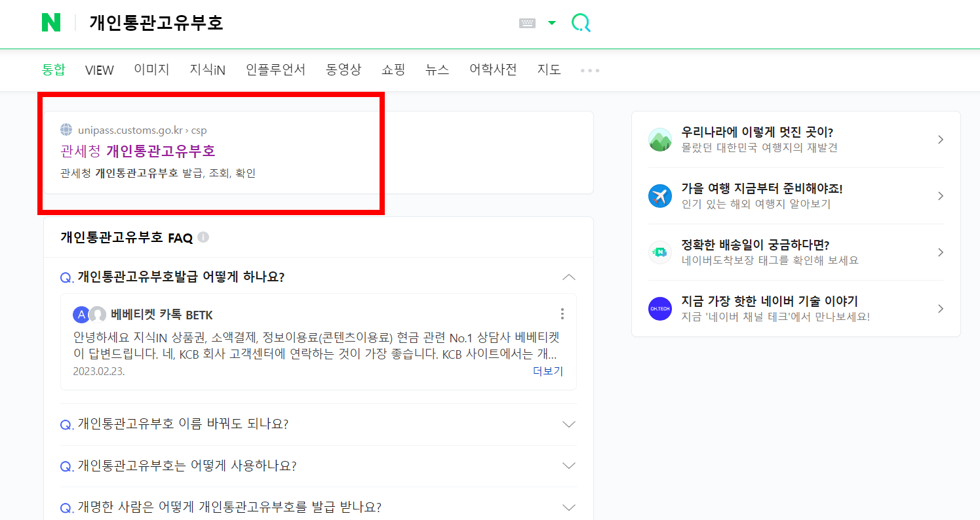Switch to the 동영상 tab
Image resolution: width=980 pixels, height=520 pixels.
[343, 70]
